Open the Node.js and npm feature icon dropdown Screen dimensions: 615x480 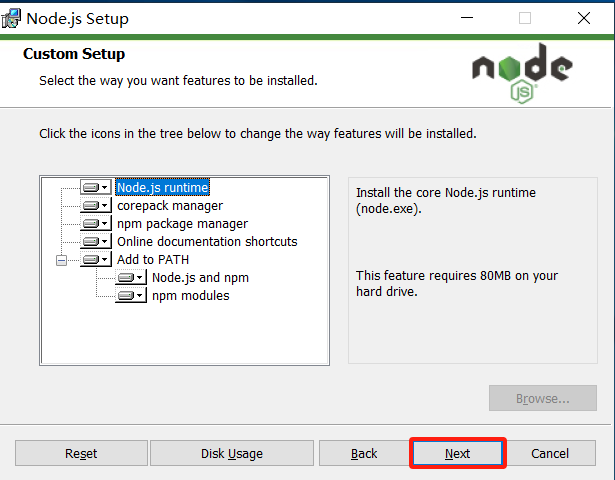pyautogui.click(x=131, y=278)
